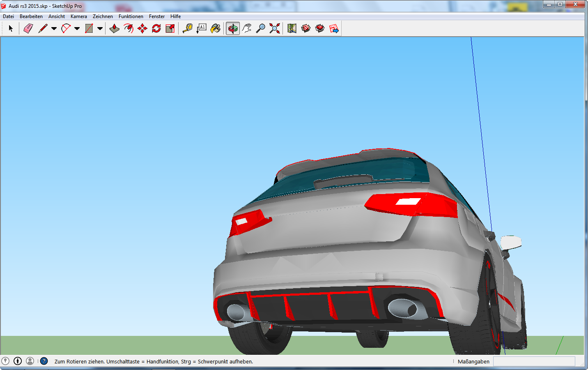Pick the Eraser tool
588x370 pixels.
(x=28, y=28)
